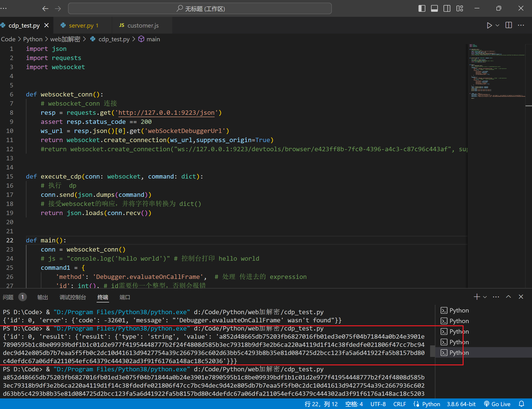
Task: Open editor more actions menu
Action: click(521, 25)
